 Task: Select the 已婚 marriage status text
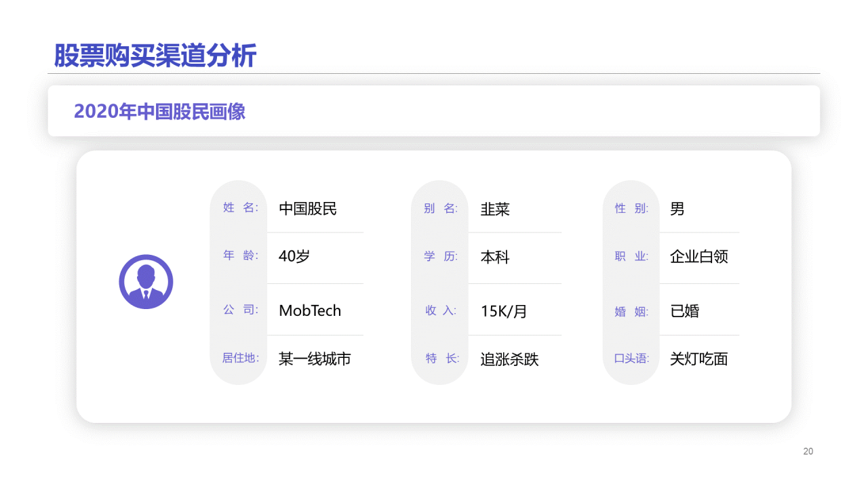tap(684, 311)
